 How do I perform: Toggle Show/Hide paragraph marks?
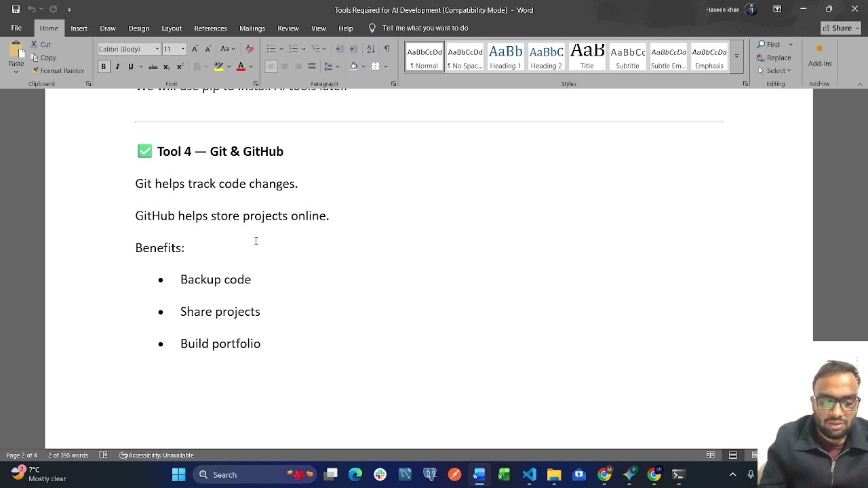click(x=387, y=49)
